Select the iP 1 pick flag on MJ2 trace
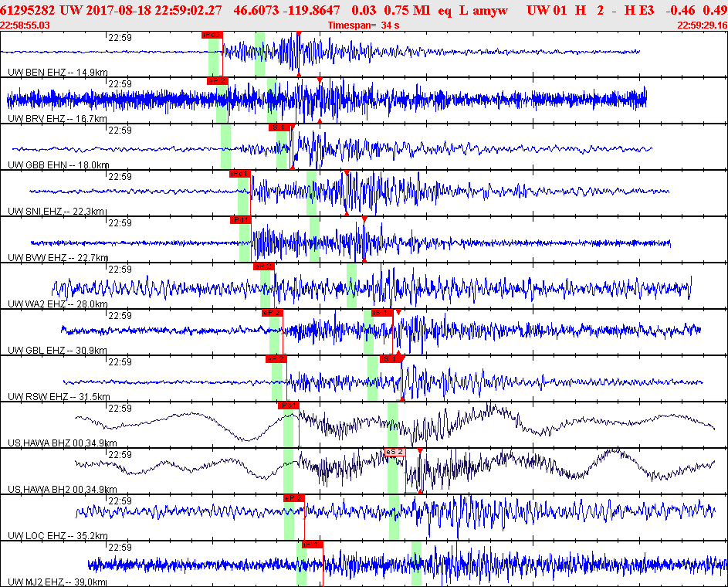Screen dimensions: 728x587 tap(312, 545)
